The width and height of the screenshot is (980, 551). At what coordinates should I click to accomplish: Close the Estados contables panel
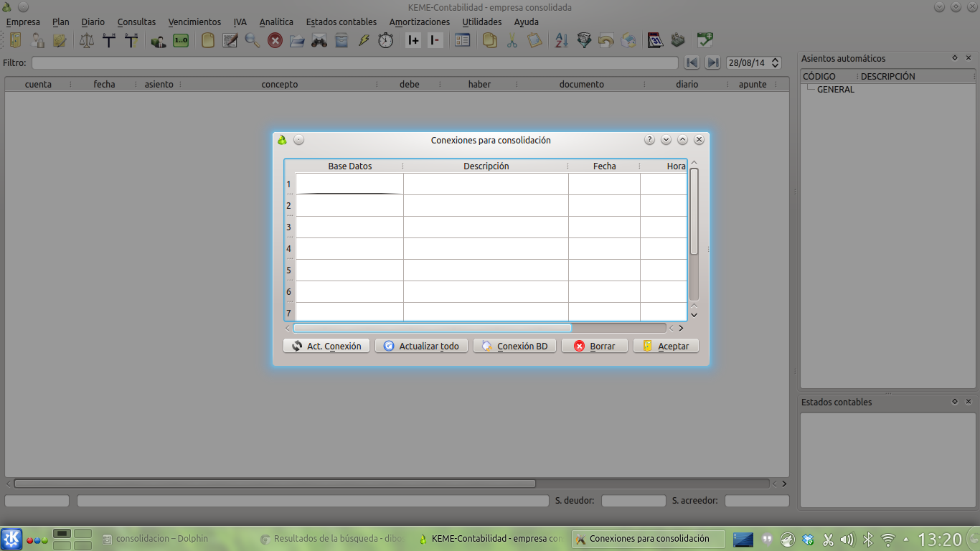tap(969, 402)
